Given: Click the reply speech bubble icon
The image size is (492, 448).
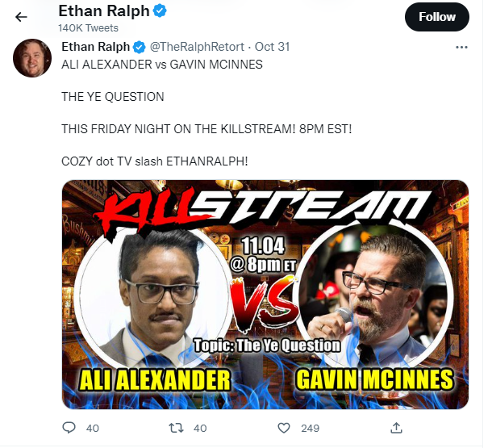Looking at the screenshot, I should pyautogui.click(x=69, y=428).
